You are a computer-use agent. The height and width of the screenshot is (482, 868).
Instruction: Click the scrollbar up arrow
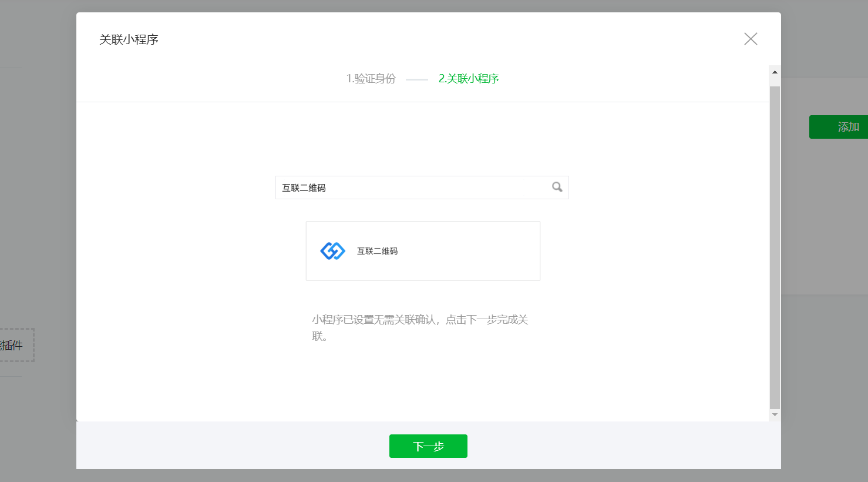point(775,72)
